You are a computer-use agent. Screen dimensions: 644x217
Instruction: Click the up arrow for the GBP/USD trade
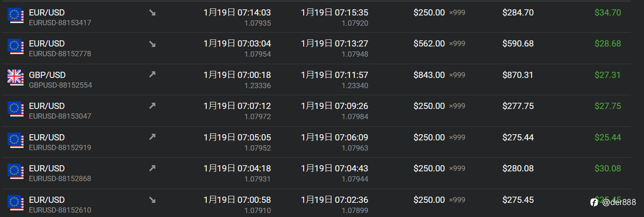pyautogui.click(x=152, y=75)
